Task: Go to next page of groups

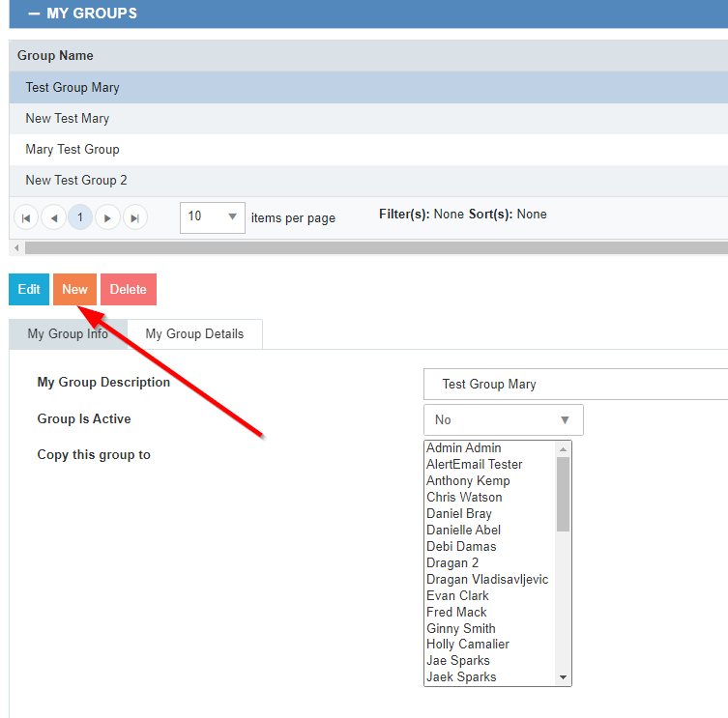Action: coord(107,217)
